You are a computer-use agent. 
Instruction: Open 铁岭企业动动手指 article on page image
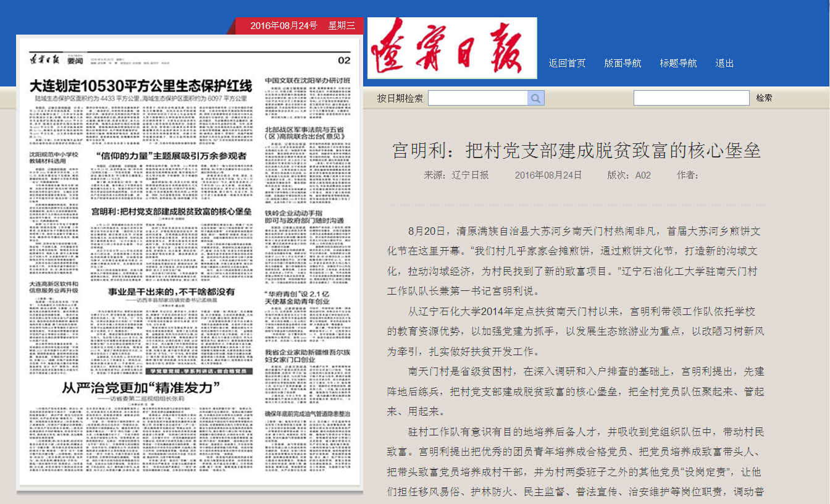point(304,216)
